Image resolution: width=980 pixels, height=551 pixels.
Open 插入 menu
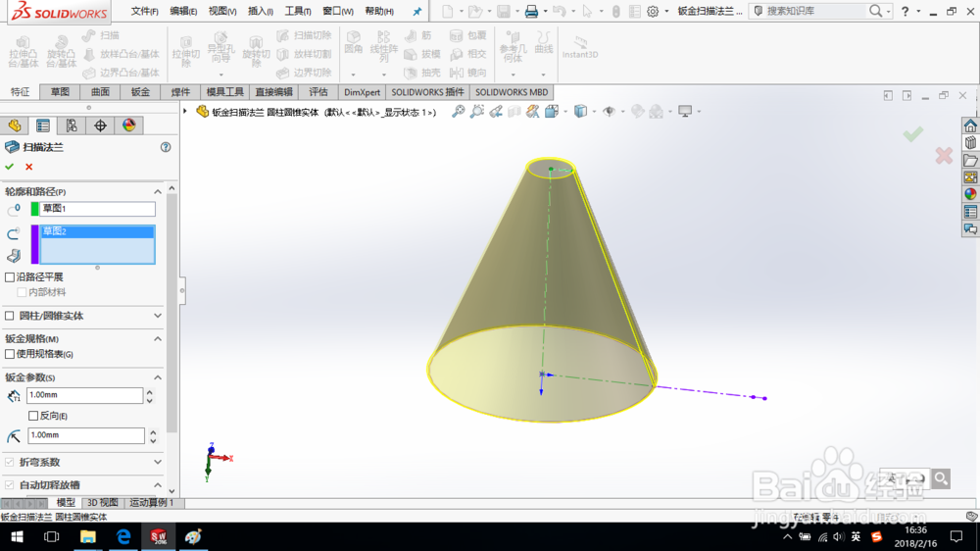click(261, 11)
